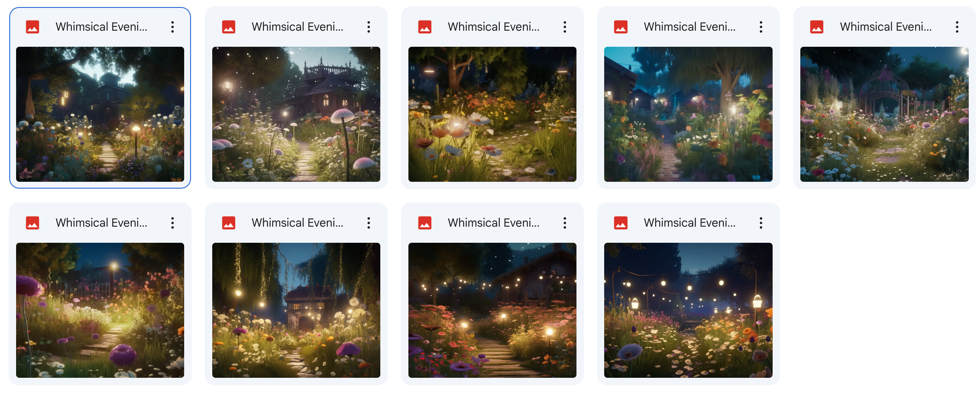This screenshot has width=980, height=395.
Task: Open more options menu for first top-row file
Action: pos(172,27)
